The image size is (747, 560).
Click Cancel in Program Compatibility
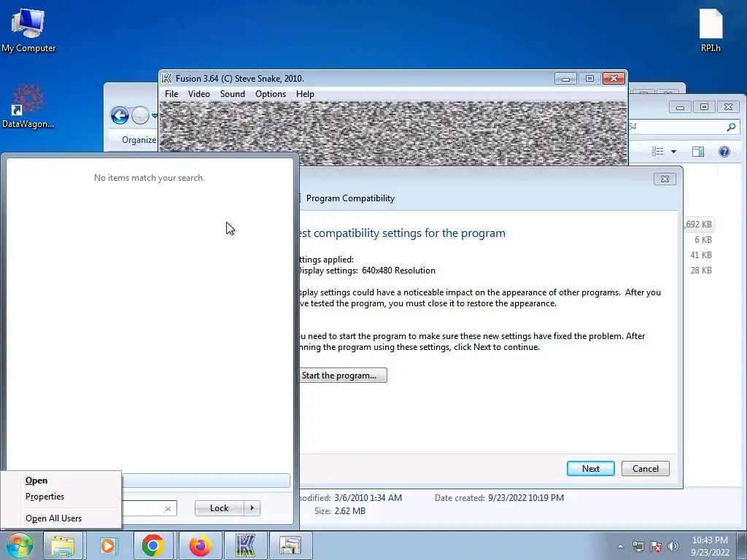(x=646, y=469)
